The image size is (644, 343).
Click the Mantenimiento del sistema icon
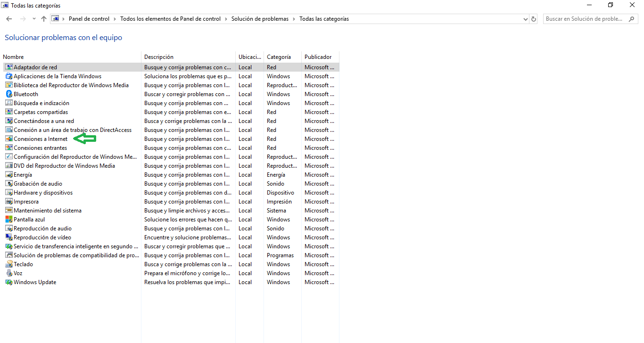coord(9,211)
